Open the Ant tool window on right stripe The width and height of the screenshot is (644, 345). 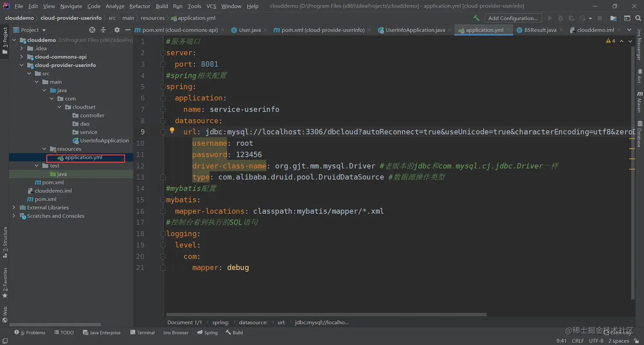point(639,76)
